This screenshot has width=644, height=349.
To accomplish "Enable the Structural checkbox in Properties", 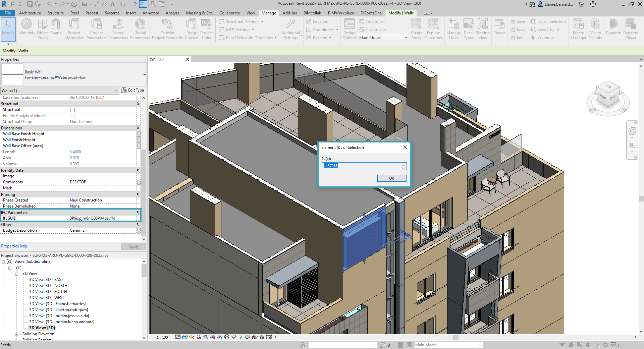I will (x=72, y=110).
